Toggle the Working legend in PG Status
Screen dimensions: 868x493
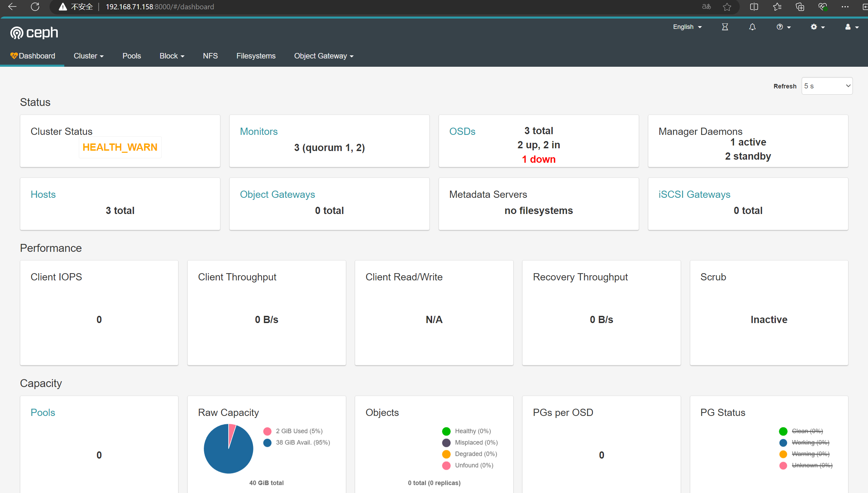click(810, 442)
